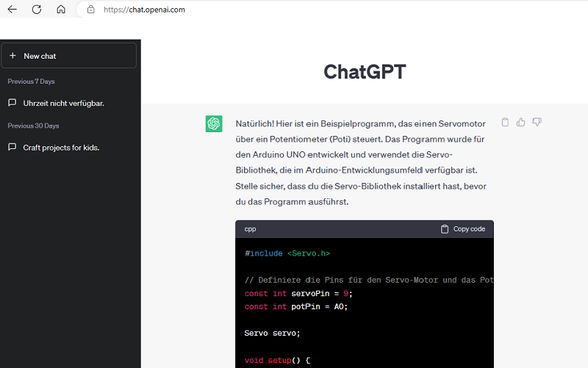Click the 'const int servoPin = 9;' line
The width and height of the screenshot is (588, 368).
point(298,293)
